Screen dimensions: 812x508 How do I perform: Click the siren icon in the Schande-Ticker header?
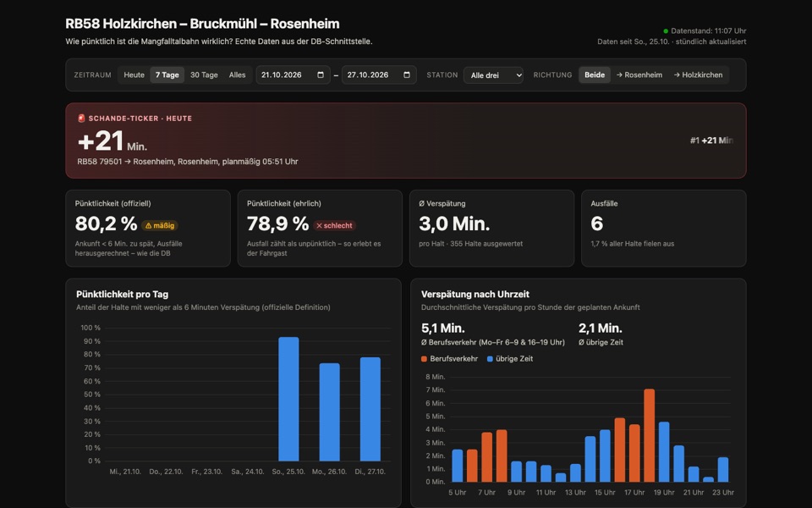tap(81, 119)
